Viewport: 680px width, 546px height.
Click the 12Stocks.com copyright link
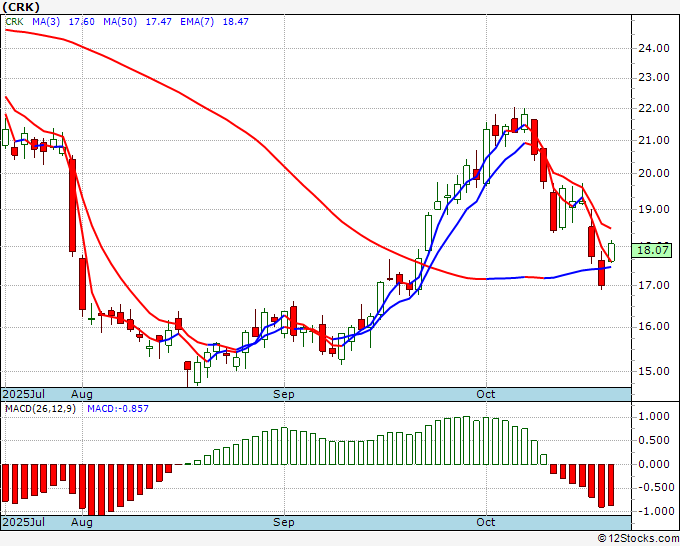[638, 539]
